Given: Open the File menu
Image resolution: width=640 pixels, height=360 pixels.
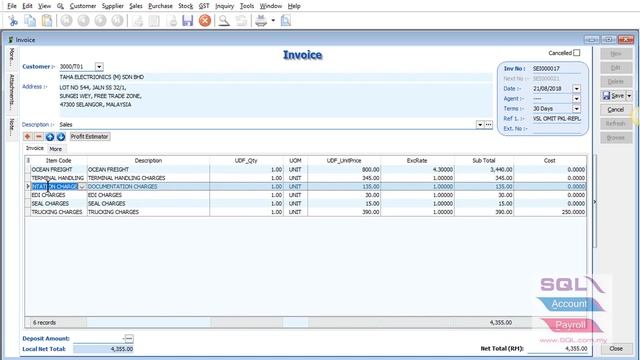Looking at the screenshot, I should tap(12, 6).
